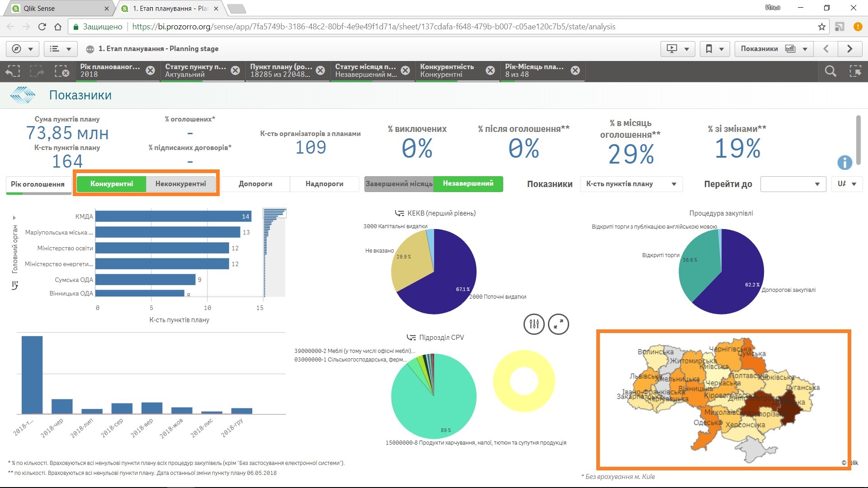Image resolution: width=868 pixels, height=488 pixels.
Task: Click the blue info icon
Action: pos(844,162)
